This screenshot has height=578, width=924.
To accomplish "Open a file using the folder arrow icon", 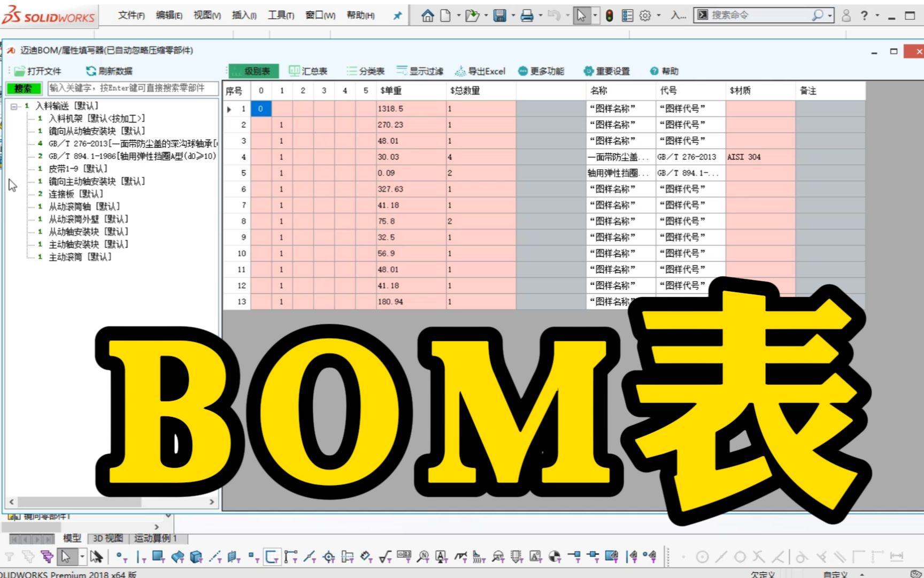I will coord(472,16).
